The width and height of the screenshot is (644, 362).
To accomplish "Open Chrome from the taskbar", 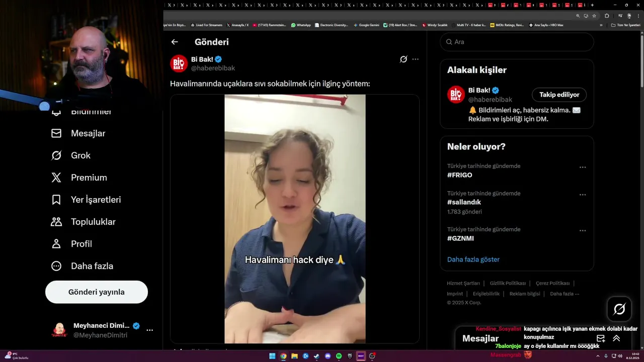I will click(283, 356).
